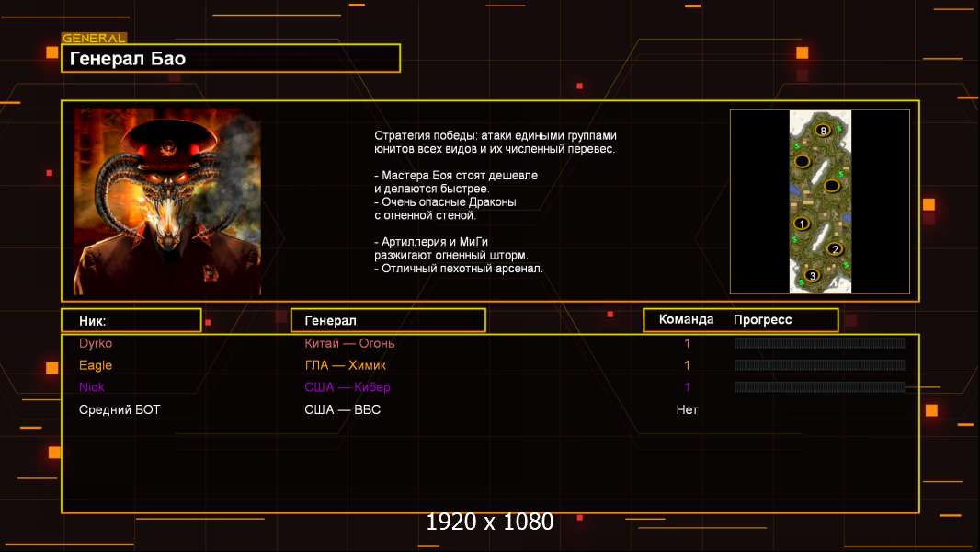This screenshot has height=552, width=980.
Task: Click team number 1 for Dyrko
Action: (687, 343)
